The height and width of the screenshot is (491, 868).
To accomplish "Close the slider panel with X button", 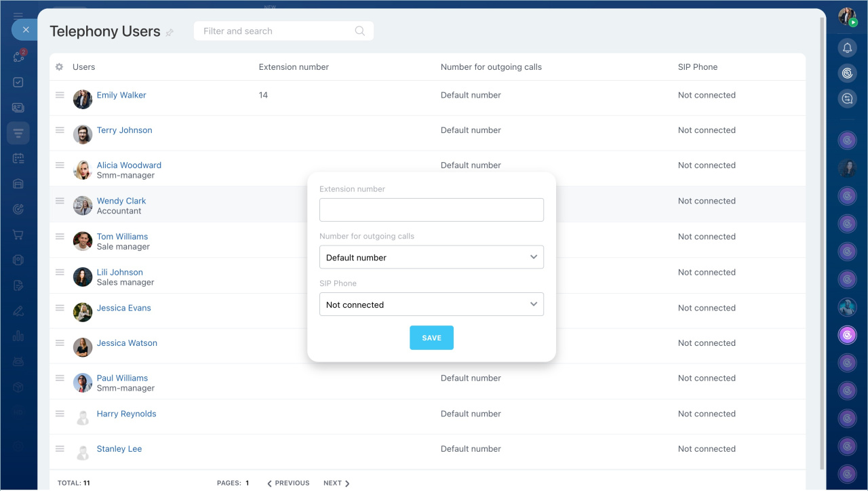I will click(x=25, y=30).
